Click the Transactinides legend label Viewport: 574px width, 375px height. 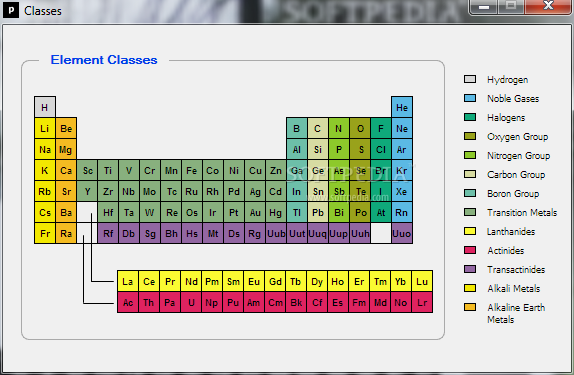[516, 270]
